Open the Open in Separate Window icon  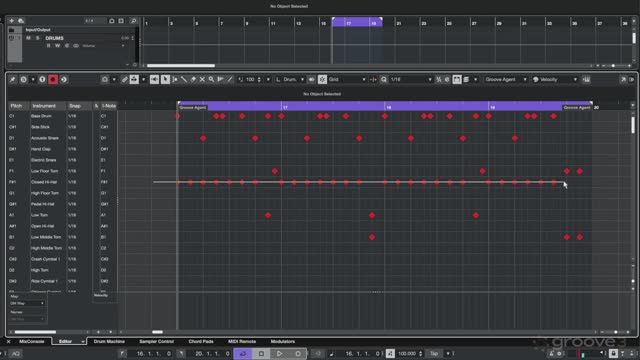pos(623,79)
